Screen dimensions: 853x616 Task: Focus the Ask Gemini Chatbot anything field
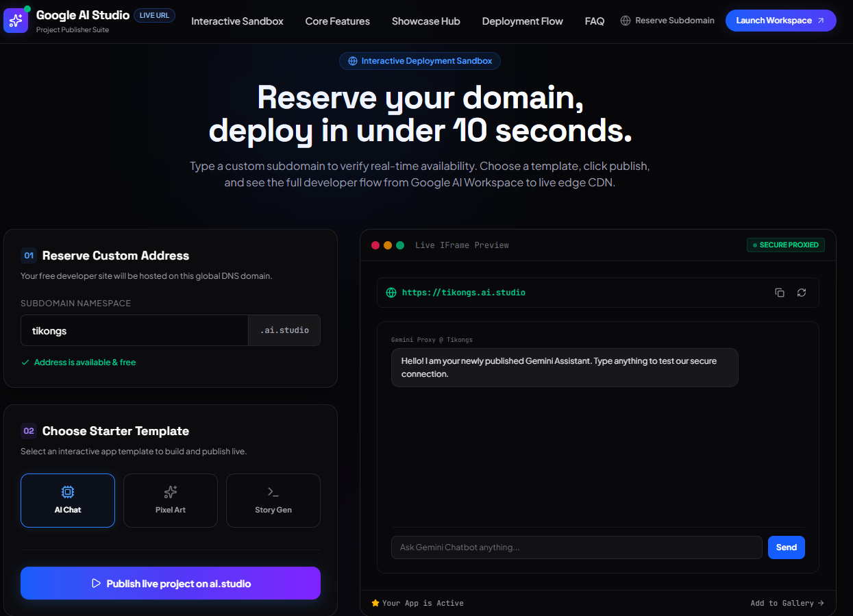[x=577, y=547]
